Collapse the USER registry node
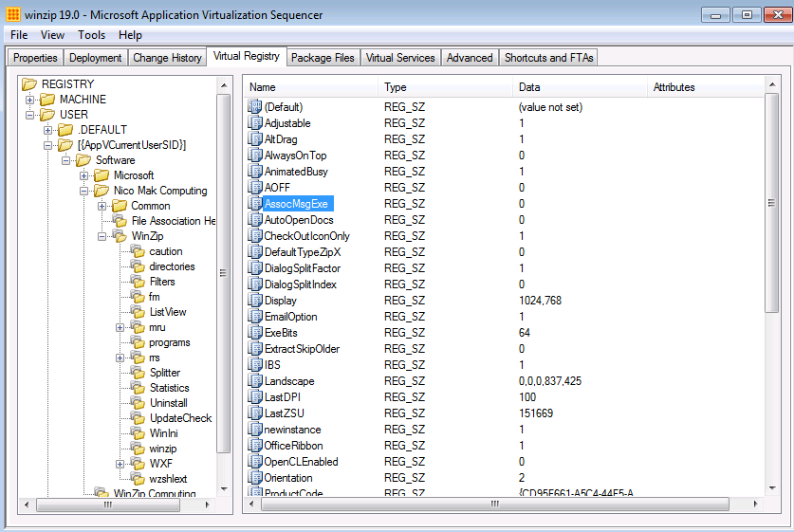Screen dimensions: 794x532 coord(29,115)
